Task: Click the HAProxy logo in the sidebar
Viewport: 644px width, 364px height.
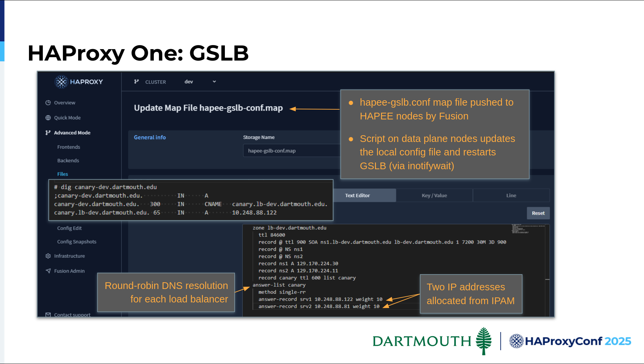Action: coord(79,82)
